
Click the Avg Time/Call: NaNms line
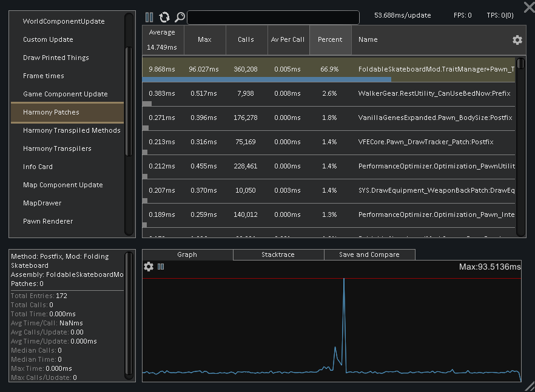[x=47, y=323]
